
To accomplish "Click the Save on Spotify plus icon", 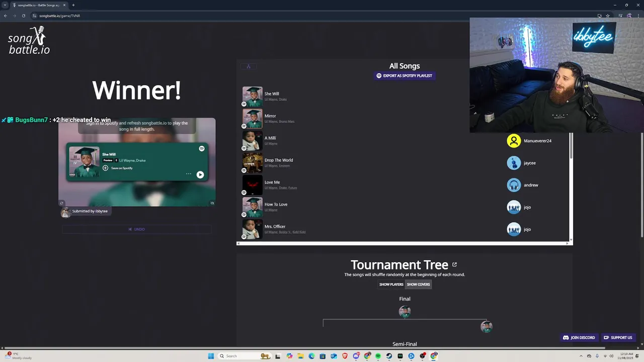I will coord(105,168).
